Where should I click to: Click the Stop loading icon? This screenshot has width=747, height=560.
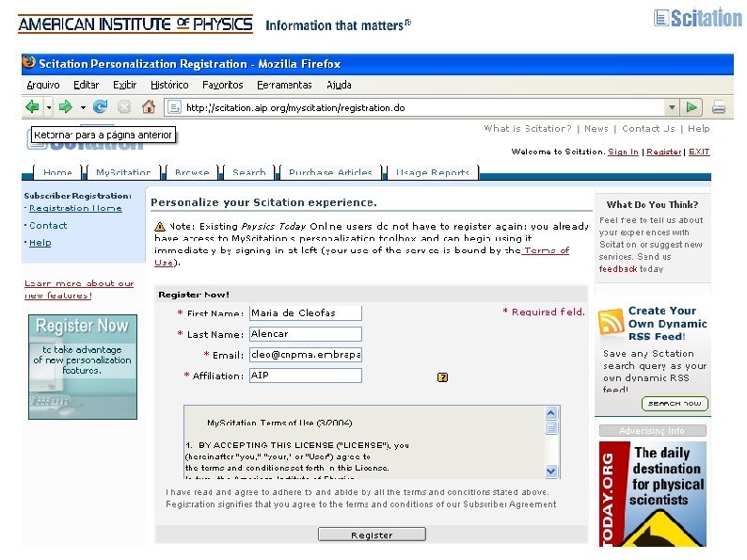pos(124,106)
